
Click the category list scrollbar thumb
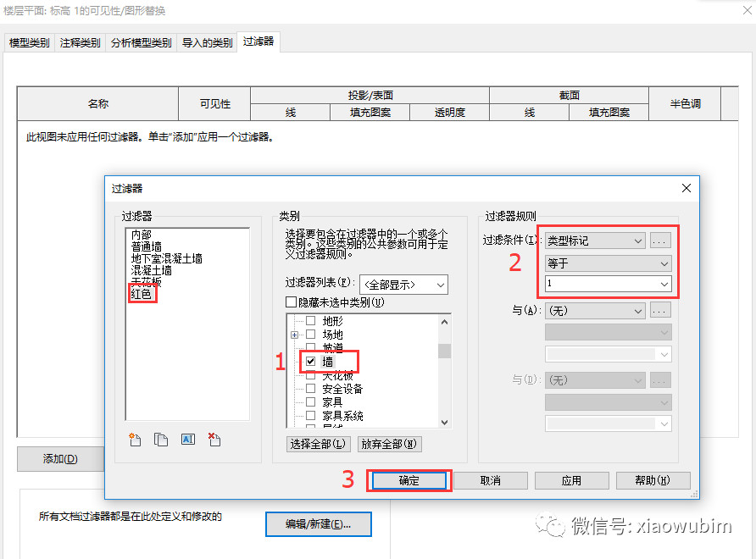coord(445,351)
